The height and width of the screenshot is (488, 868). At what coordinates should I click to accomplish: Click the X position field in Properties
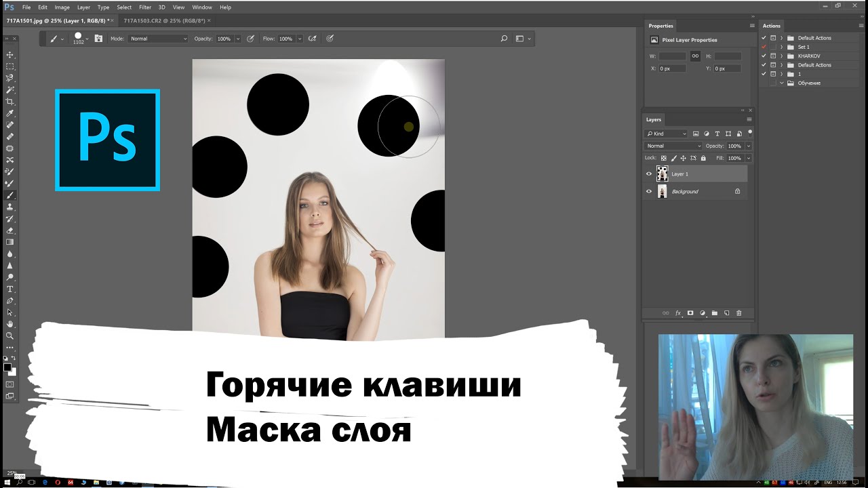point(673,68)
